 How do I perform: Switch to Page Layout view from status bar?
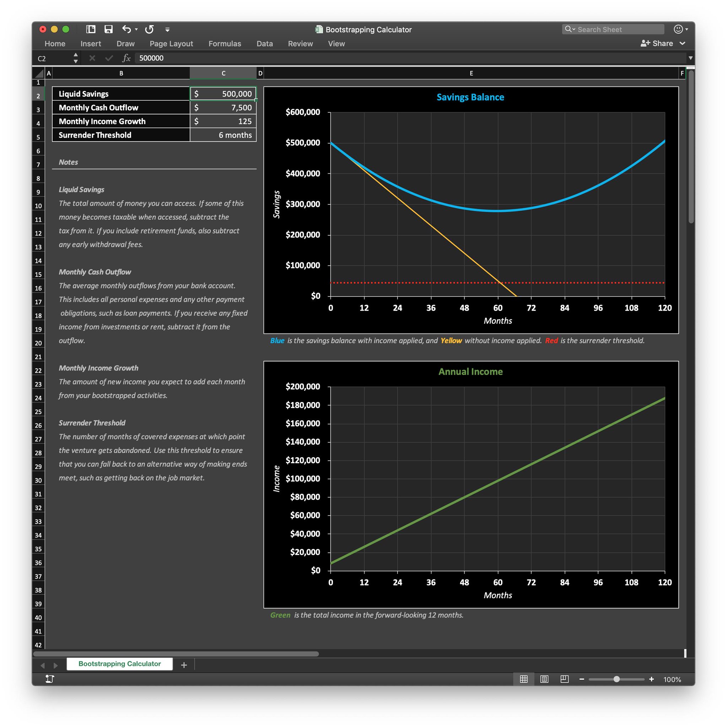[544, 679]
